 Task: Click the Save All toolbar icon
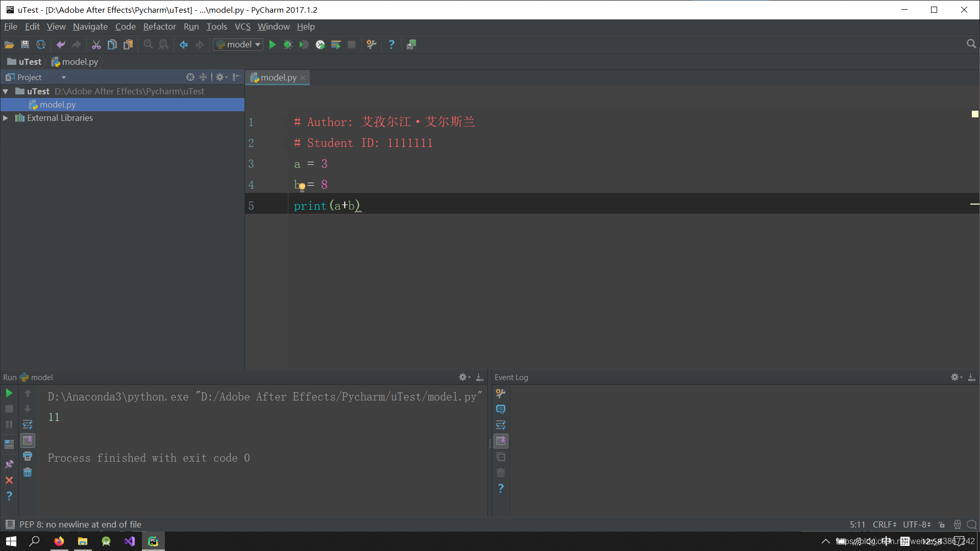coord(24,45)
